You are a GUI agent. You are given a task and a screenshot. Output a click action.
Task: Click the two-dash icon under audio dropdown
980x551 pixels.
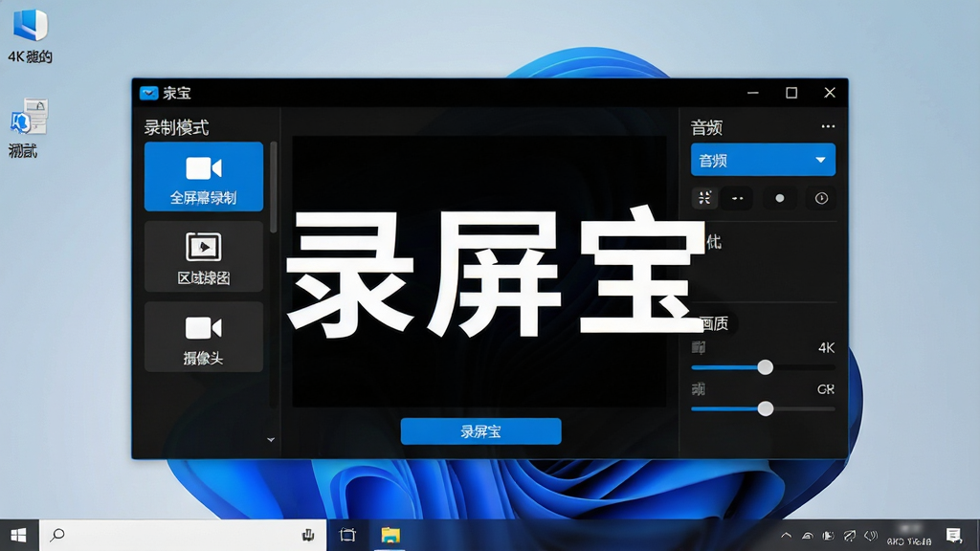738,198
